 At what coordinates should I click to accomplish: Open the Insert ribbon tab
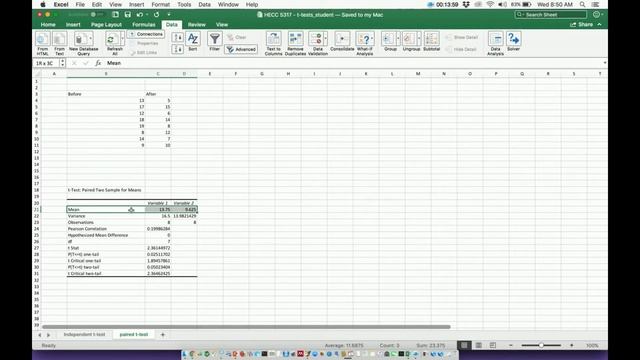click(73, 24)
